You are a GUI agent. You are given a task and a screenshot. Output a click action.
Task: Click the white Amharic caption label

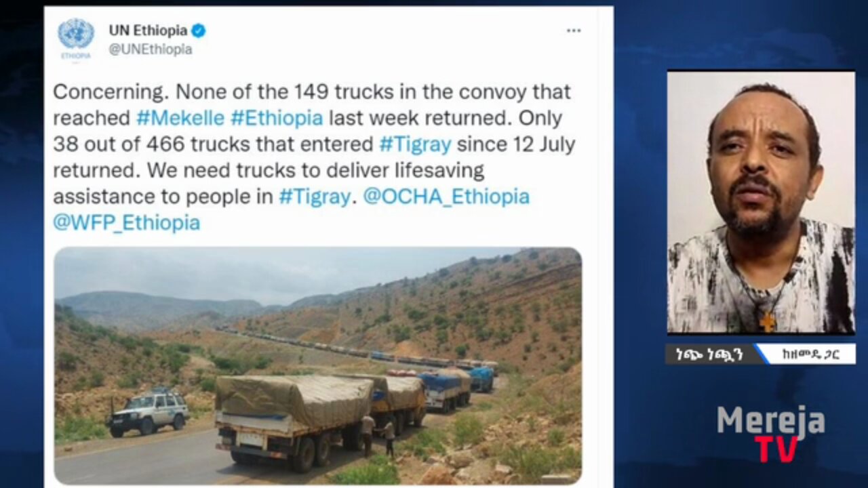point(808,354)
